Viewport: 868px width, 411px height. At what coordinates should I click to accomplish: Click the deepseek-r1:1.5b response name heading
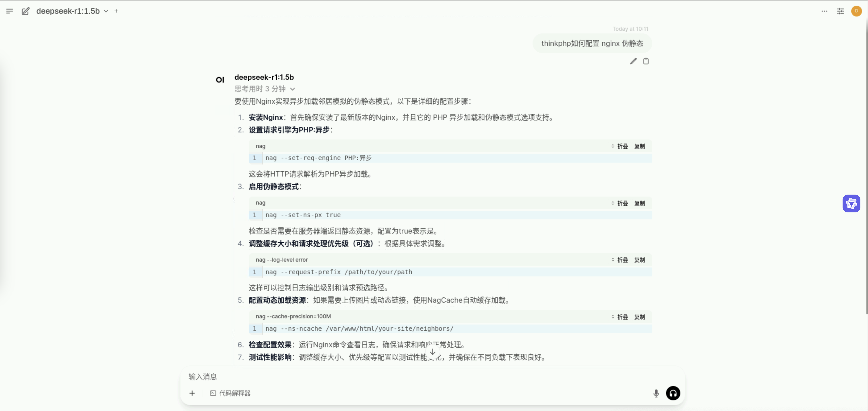(264, 77)
